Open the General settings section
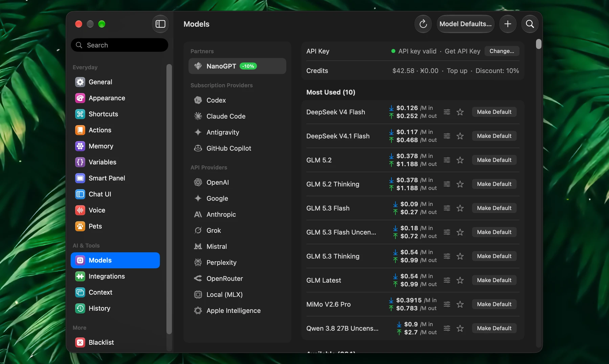The width and height of the screenshot is (609, 364). 115,82
